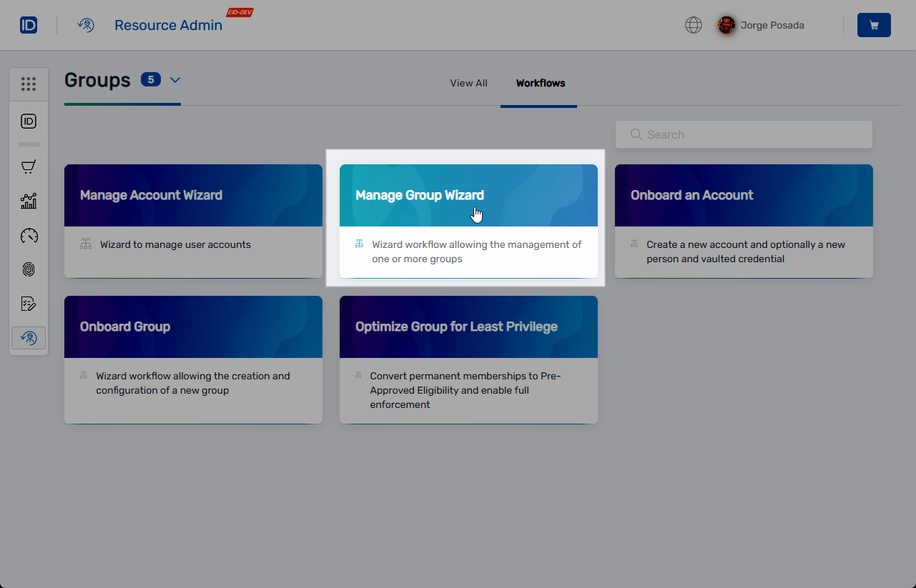916x588 pixels.
Task: Click the blue cart button in header
Action: click(x=874, y=24)
